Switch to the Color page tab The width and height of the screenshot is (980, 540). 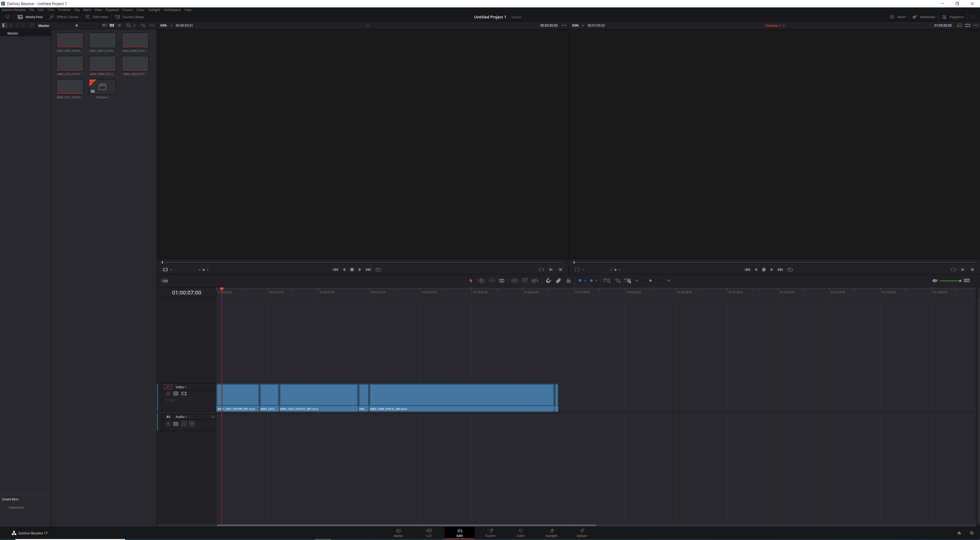pyautogui.click(x=520, y=533)
